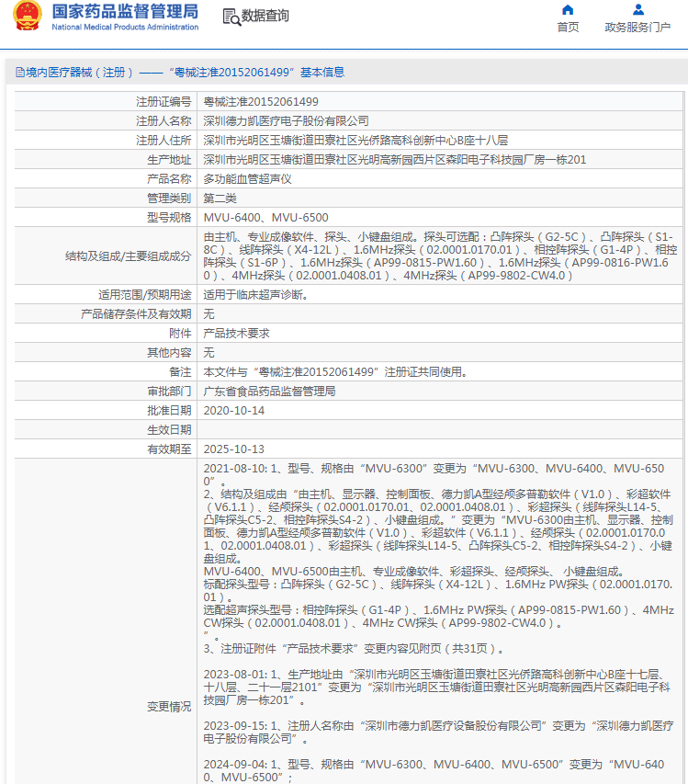Click remark text 本文件与…注册证共同使用
Screen dimensions: 688x784
[x=336, y=372]
